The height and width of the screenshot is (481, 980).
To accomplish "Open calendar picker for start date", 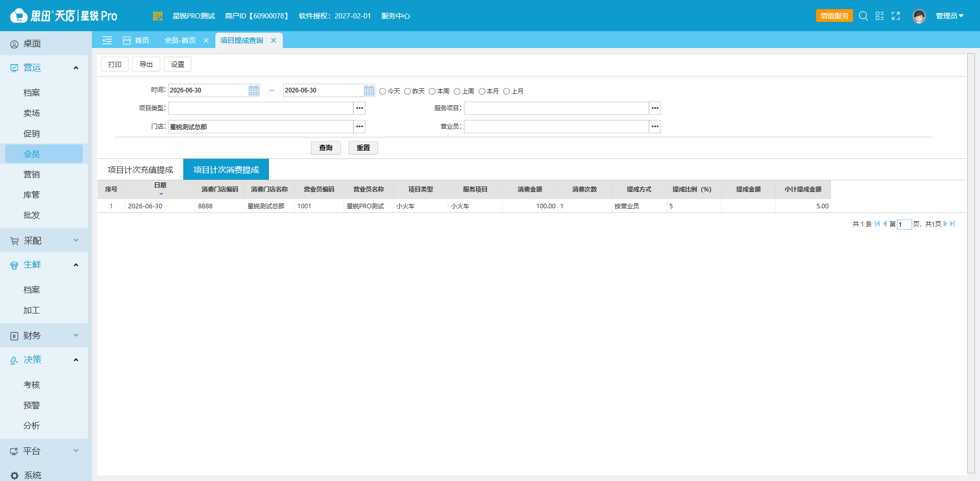I will coord(254,90).
